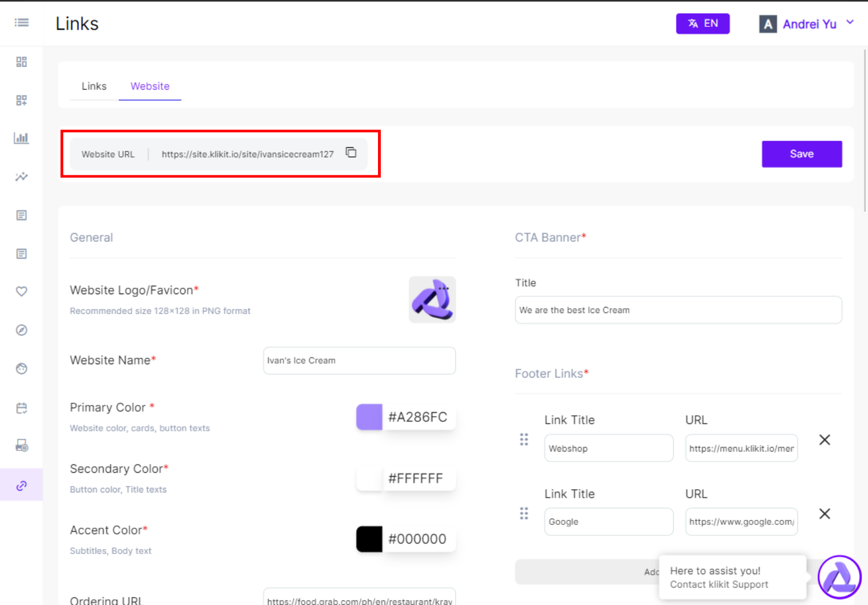Click the CTA Banner Title input field
This screenshot has height=605, width=868.
[x=678, y=310]
